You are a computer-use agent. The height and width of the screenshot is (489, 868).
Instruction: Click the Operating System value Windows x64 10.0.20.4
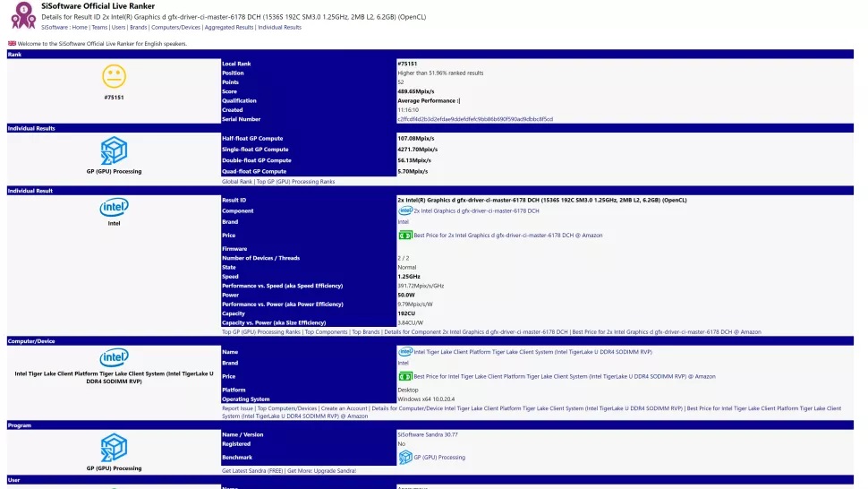426,399
